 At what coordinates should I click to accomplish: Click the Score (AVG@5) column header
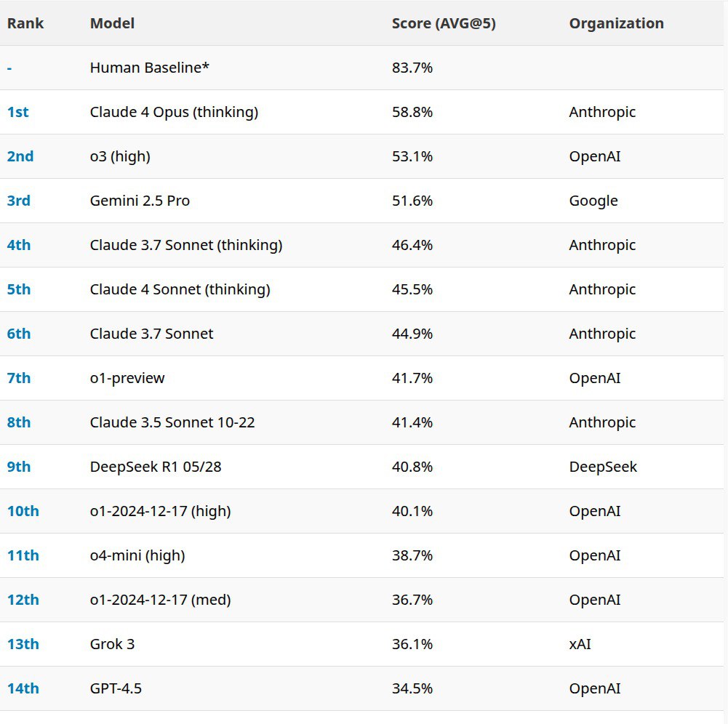click(x=444, y=23)
